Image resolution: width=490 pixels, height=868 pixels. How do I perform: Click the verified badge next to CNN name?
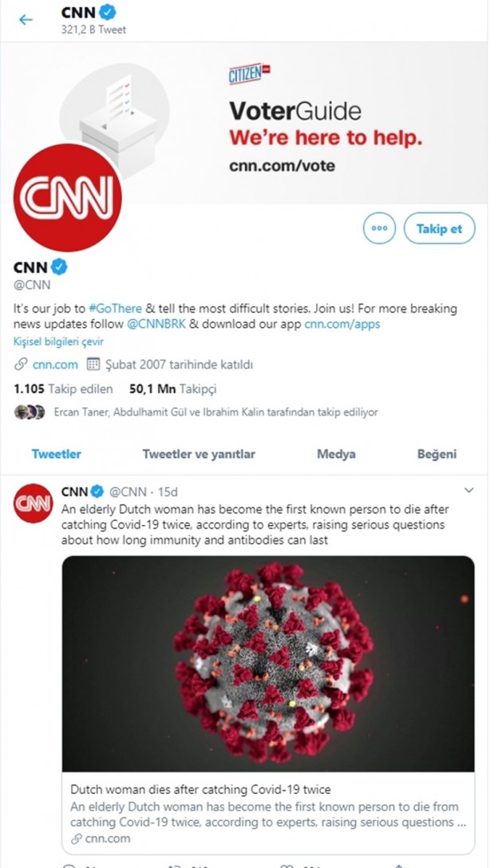60,267
